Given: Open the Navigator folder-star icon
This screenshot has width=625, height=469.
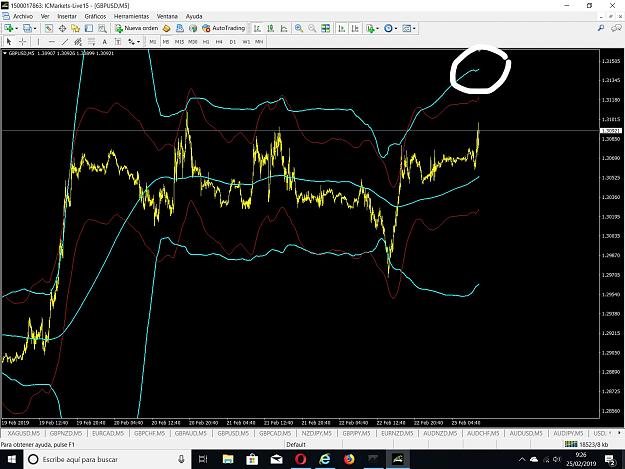Looking at the screenshot, I should [75, 28].
